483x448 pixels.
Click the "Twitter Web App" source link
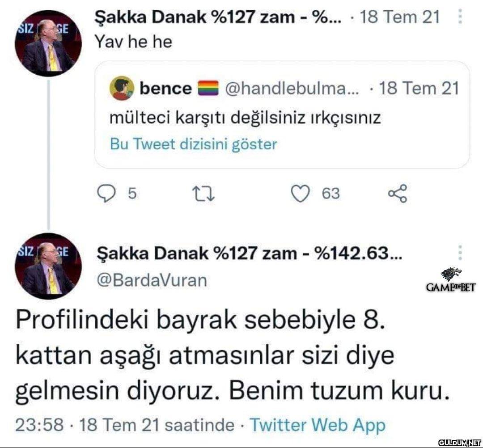tap(318, 425)
